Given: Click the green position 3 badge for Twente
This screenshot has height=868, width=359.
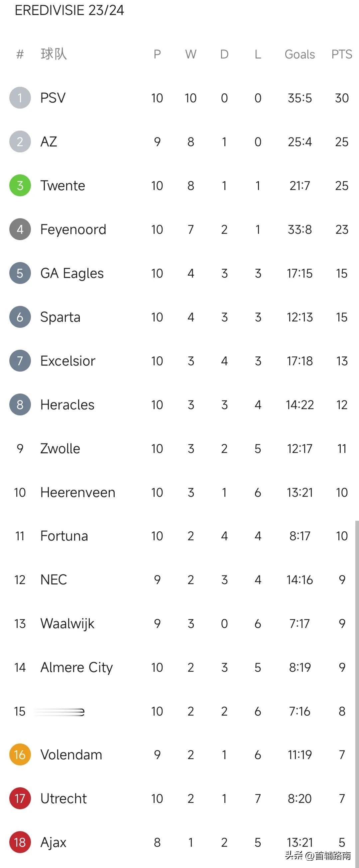Looking at the screenshot, I should click(20, 185).
